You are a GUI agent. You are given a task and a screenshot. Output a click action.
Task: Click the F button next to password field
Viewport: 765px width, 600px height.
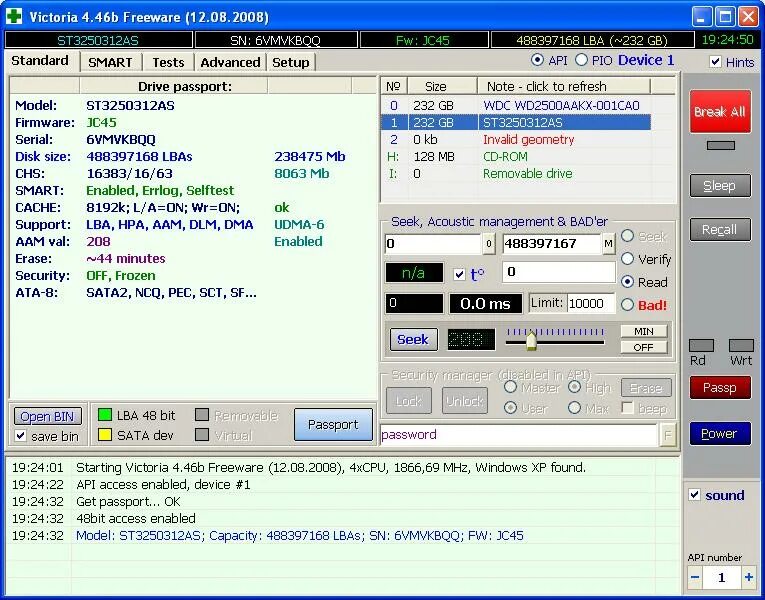[x=667, y=435]
